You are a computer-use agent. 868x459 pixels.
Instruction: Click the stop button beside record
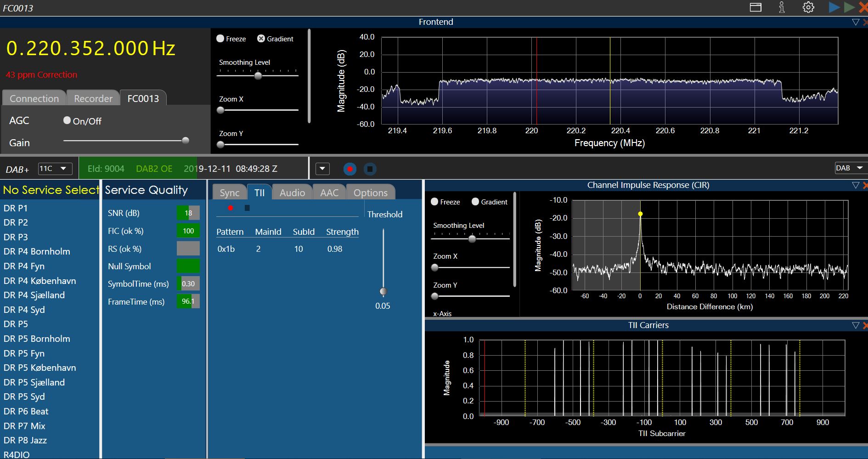370,169
